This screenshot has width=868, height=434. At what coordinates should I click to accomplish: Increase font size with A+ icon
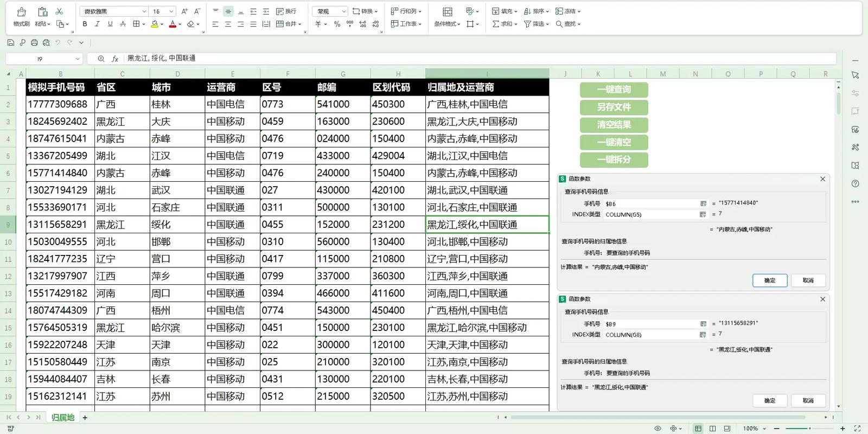click(x=184, y=11)
